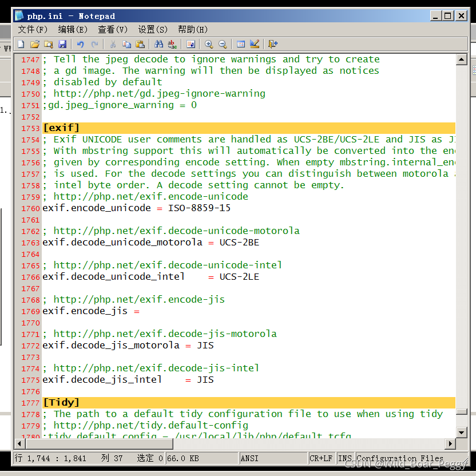This screenshot has width=476, height=476.
Task: Click the Browse file magnifier-folder icon
Action: [x=49, y=44]
